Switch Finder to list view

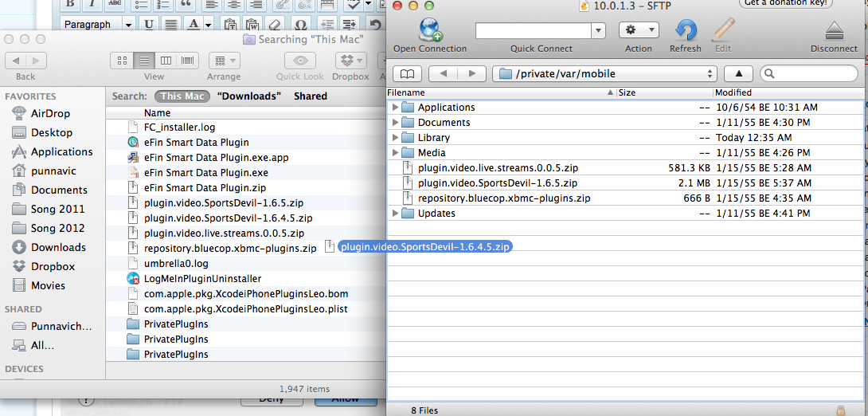(144, 61)
